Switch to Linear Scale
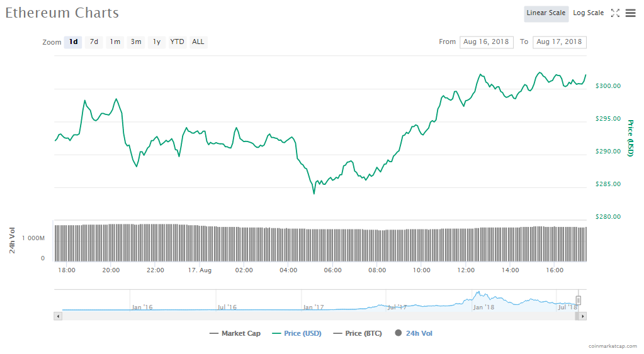Image resolution: width=644 pixels, height=354 pixels. [546, 13]
